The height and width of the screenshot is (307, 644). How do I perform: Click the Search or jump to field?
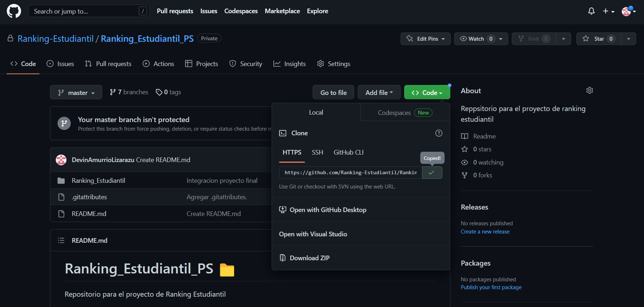(89, 11)
